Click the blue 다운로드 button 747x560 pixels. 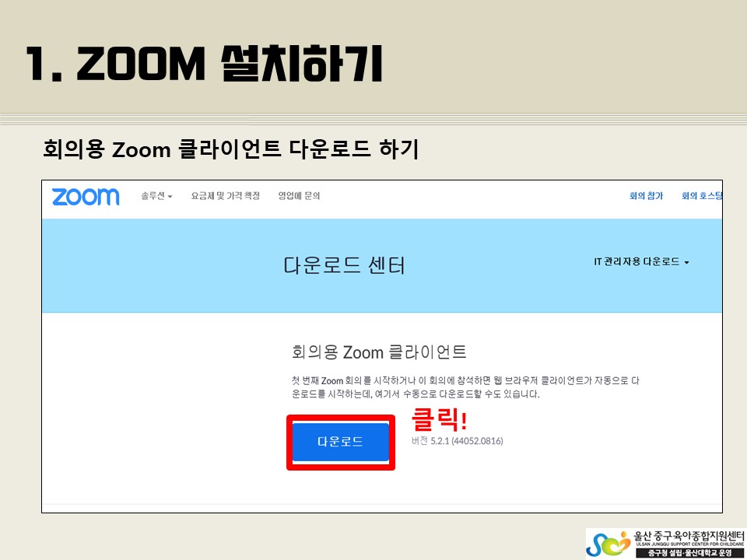click(341, 442)
